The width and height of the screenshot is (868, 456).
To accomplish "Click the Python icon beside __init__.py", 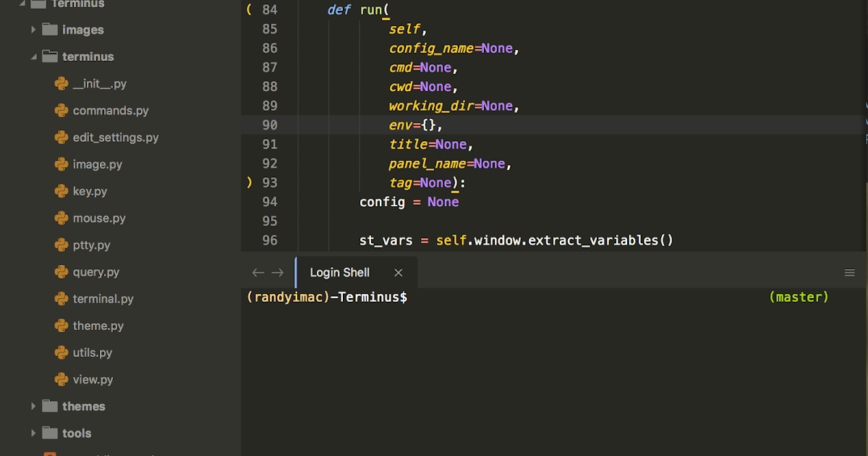I will [61, 84].
